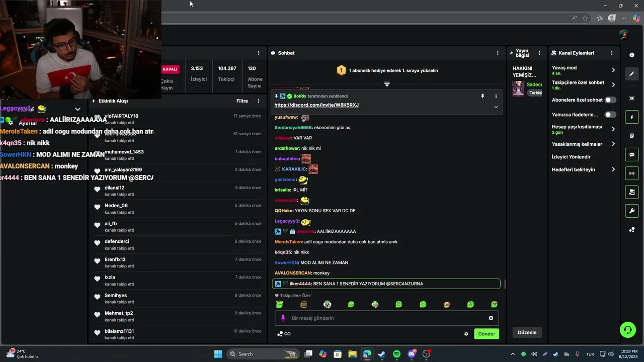Click follower defenderci in activity feed
Screen dimensions: 644x362
[x=117, y=241]
